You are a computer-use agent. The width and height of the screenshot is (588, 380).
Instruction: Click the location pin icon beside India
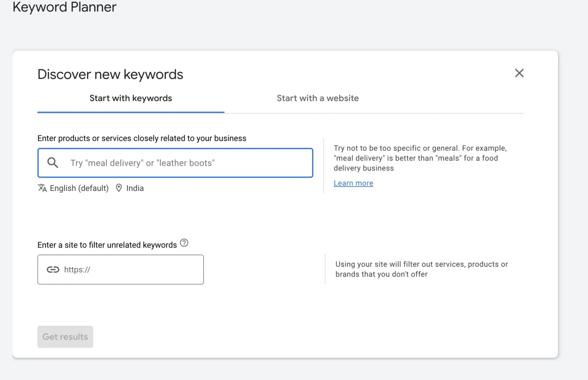click(119, 188)
